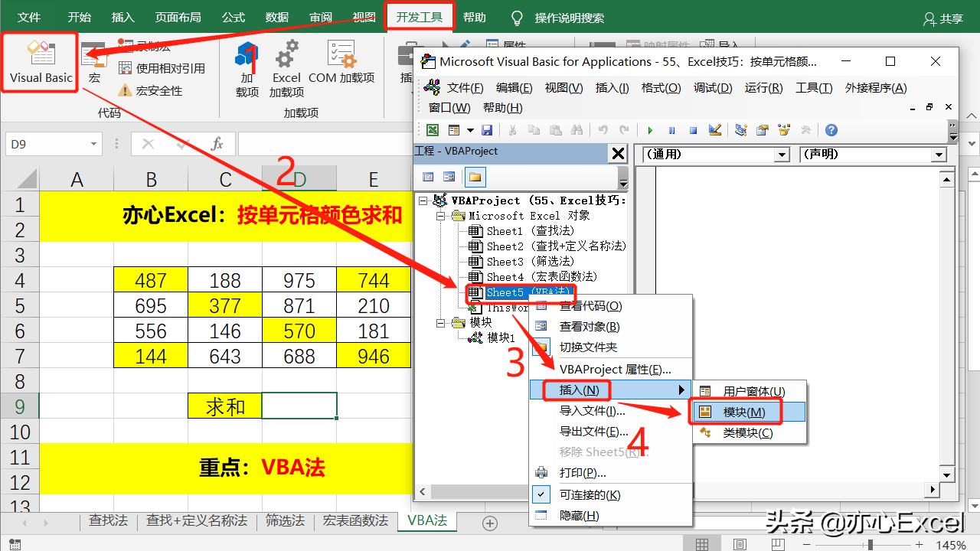Switch to the 宏表函数法 sheet tab
Screen dimensions: 980x551
click(x=355, y=521)
